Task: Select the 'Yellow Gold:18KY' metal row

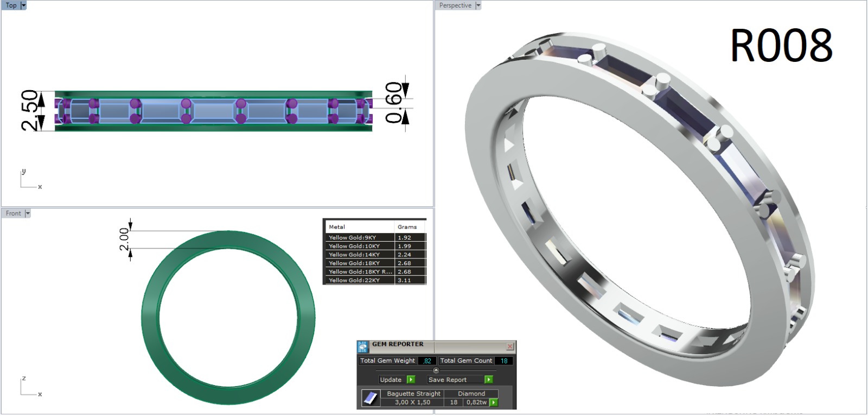Action: tap(375, 263)
